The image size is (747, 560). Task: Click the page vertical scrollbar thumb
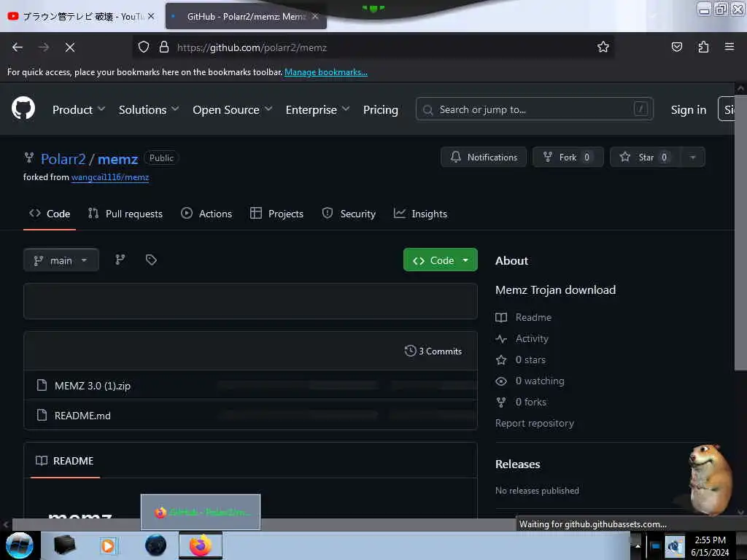740,232
